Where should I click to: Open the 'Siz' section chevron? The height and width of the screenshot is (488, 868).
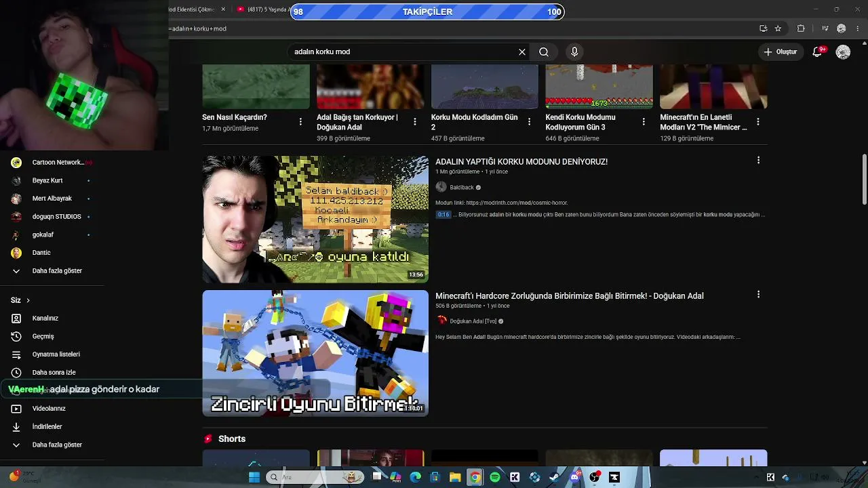28,300
